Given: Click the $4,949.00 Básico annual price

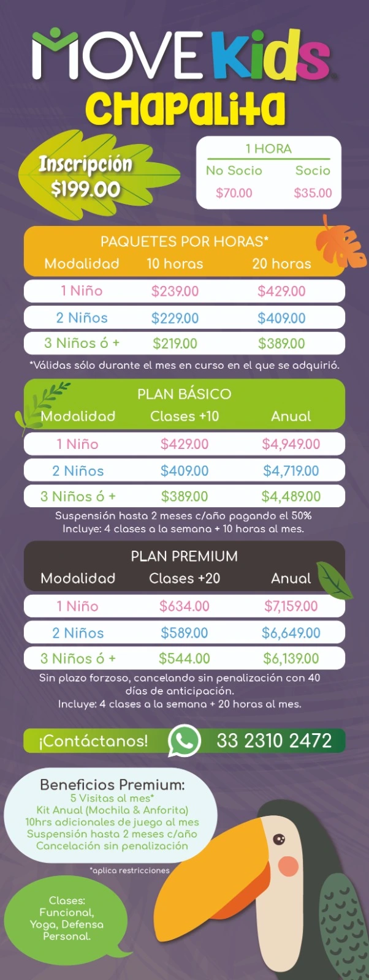Looking at the screenshot, I should (x=291, y=444).
